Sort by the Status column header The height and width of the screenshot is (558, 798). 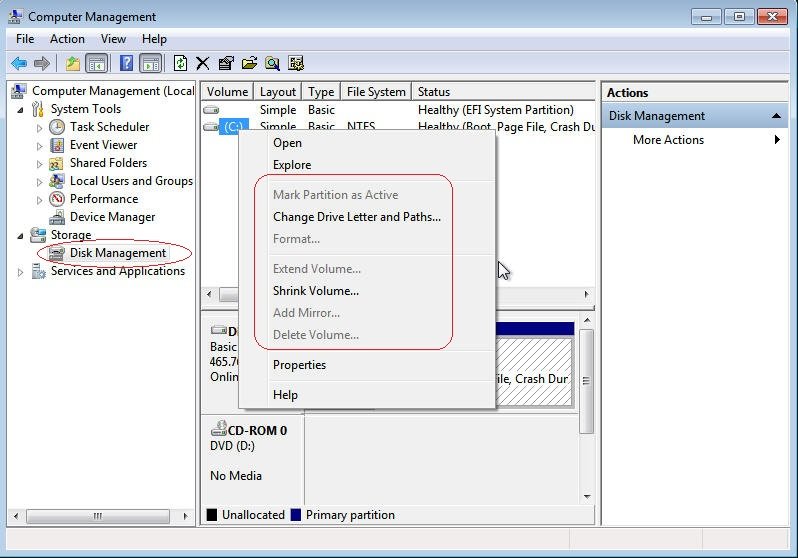pos(503,92)
